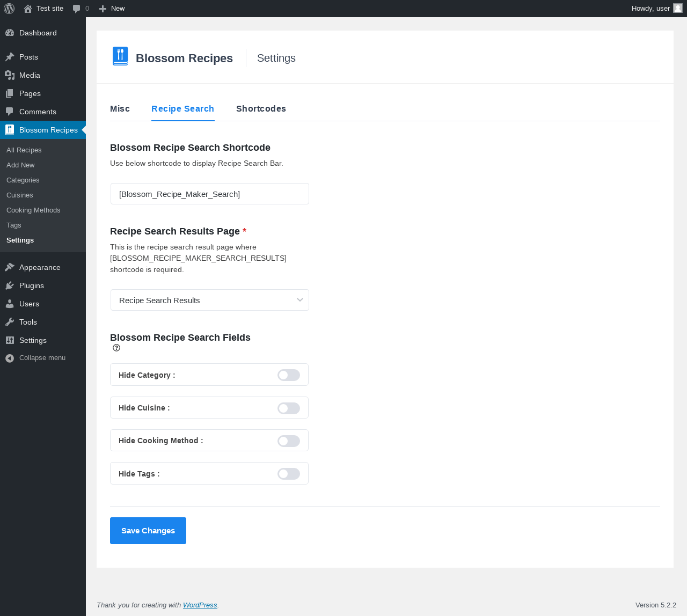
Task: Click the Dashboard gauge icon
Action: coord(10,33)
